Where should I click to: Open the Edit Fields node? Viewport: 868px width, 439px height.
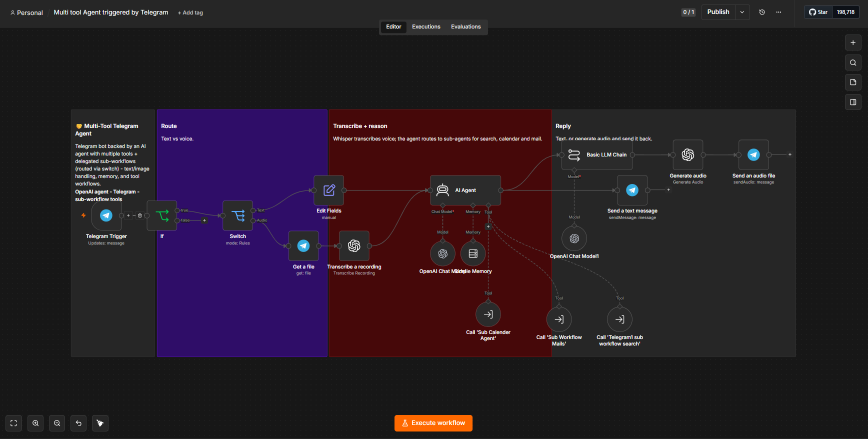pyautogui.click(x=329, y=190)
